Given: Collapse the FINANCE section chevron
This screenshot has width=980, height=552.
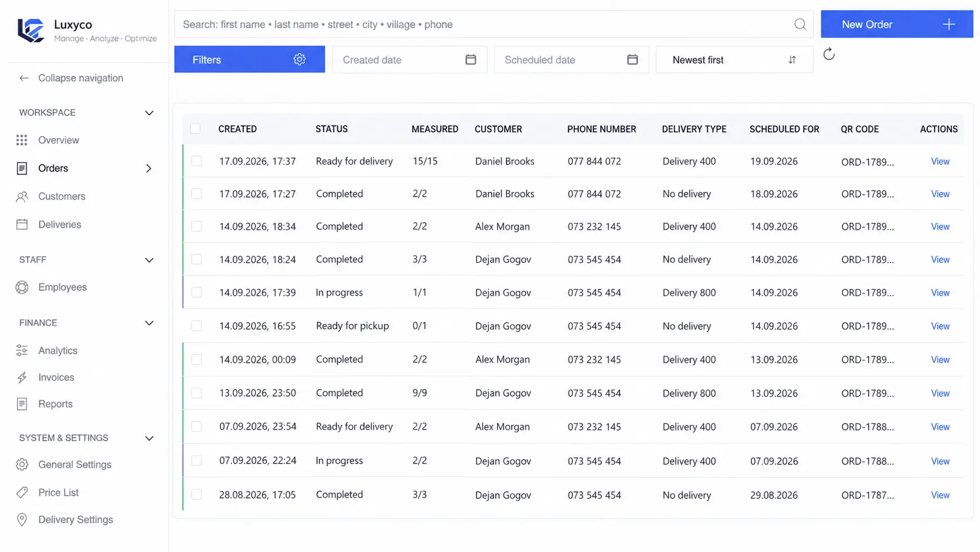Looking at the screenshot, I should coord(149,323).
